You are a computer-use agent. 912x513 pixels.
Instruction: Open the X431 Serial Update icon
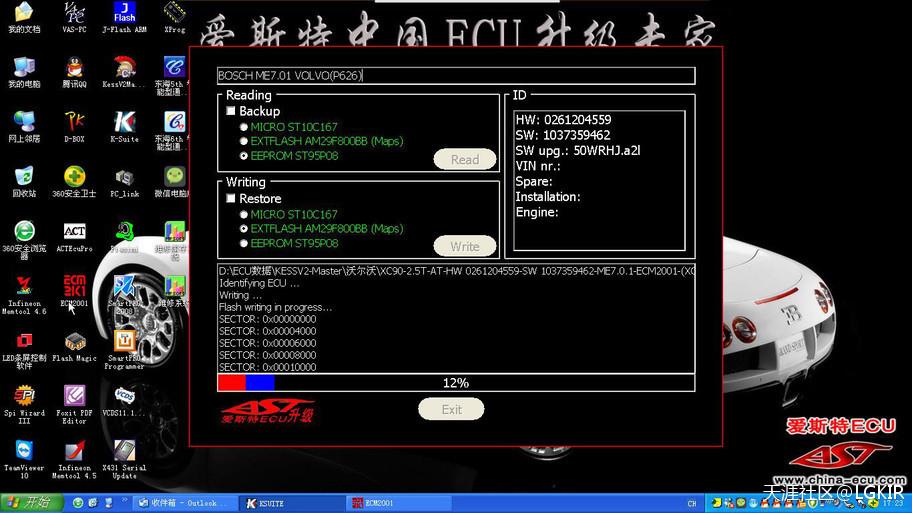(x=124, y=459)
